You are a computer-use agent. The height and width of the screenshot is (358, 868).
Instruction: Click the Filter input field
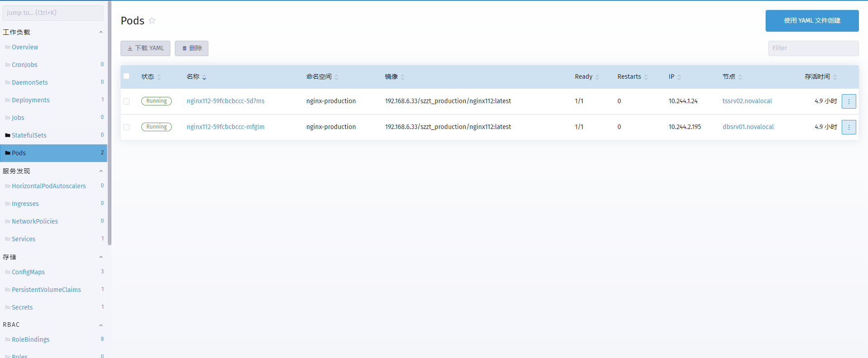point(813,48)
